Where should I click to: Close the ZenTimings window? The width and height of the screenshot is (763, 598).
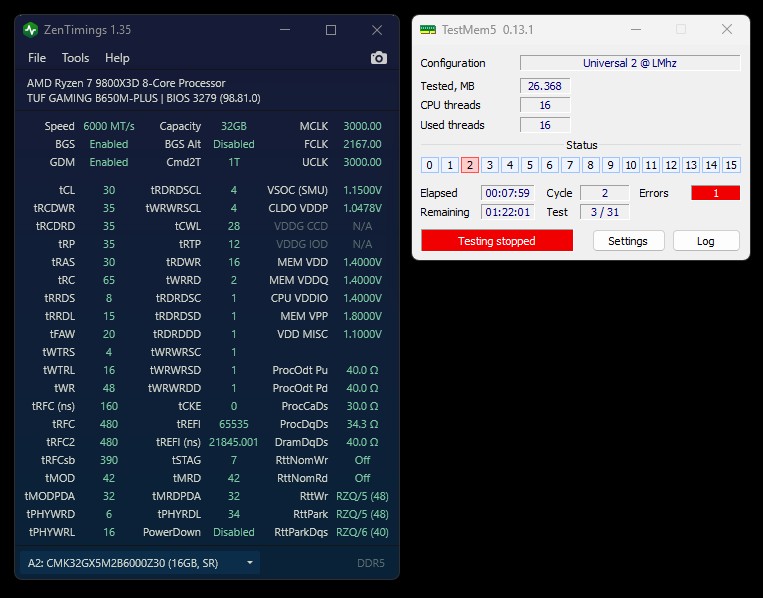(377, 30)
